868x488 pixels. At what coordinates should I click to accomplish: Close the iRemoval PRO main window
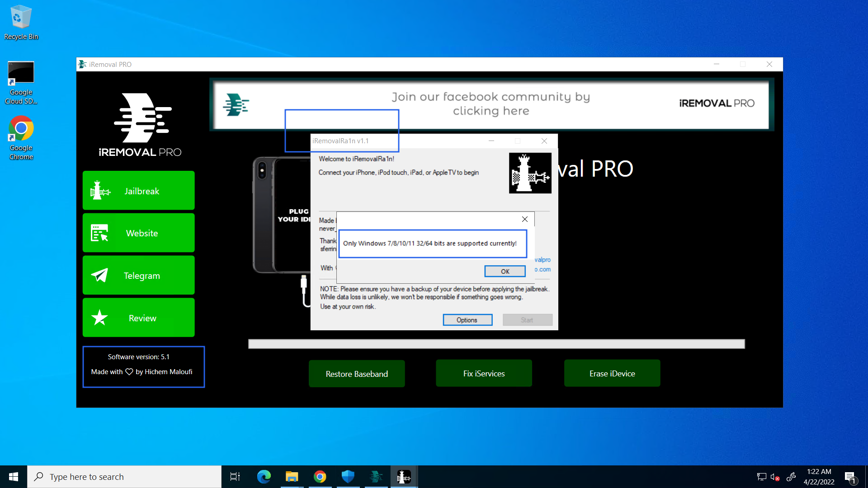click(x=769, y=64)
